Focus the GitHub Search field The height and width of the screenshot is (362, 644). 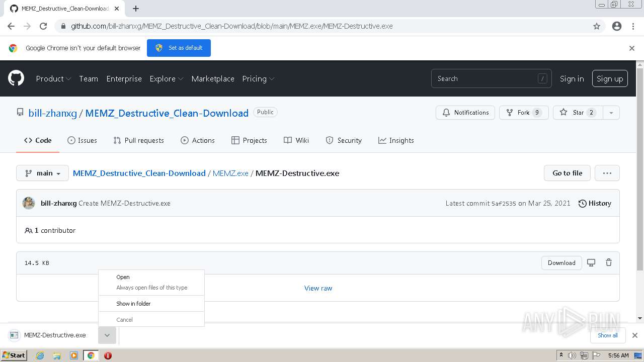491,78
